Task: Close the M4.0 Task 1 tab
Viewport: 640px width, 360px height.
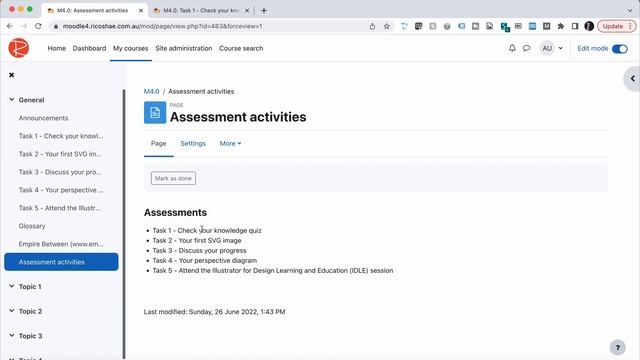Action: click(x=247, y=11)
